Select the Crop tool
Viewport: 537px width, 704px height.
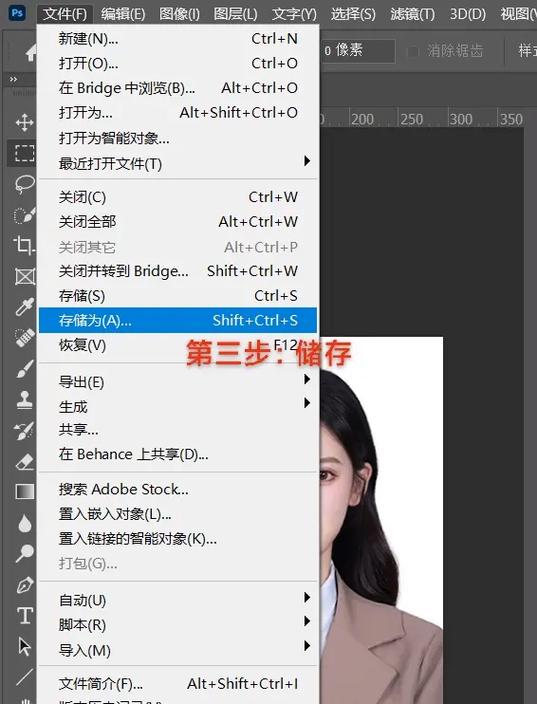(24, 245)
